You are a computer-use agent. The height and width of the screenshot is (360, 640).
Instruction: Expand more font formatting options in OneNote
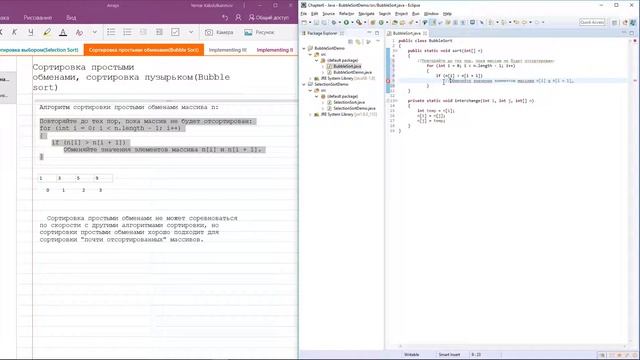[95, 32]
